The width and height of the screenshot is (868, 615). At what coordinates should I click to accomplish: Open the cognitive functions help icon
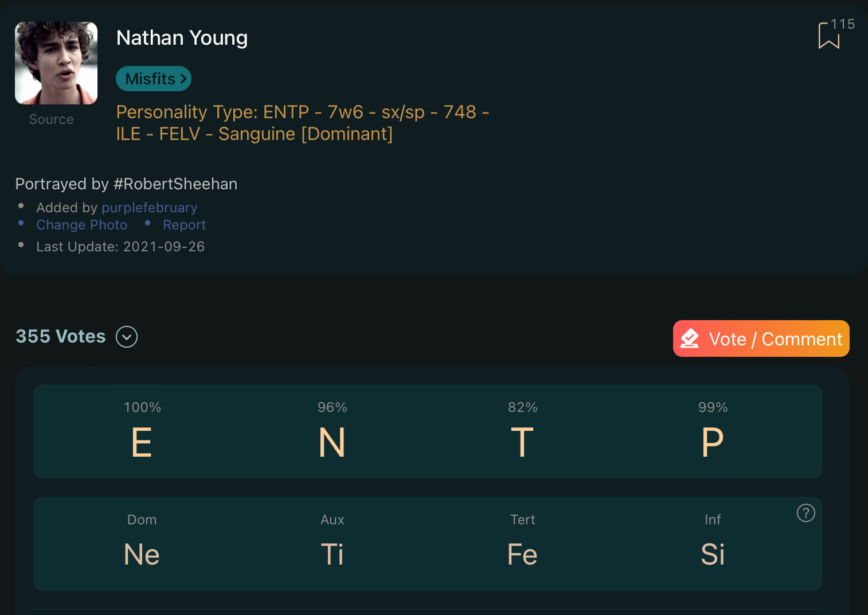coord(806,513)
